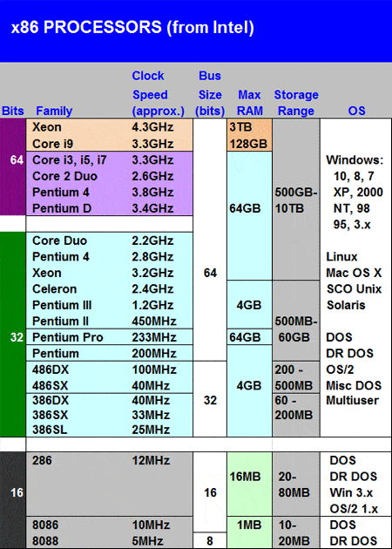Click the '1.2GHz' clock speed
This screenshot has height=549, width=392.
tap(152, 305)
